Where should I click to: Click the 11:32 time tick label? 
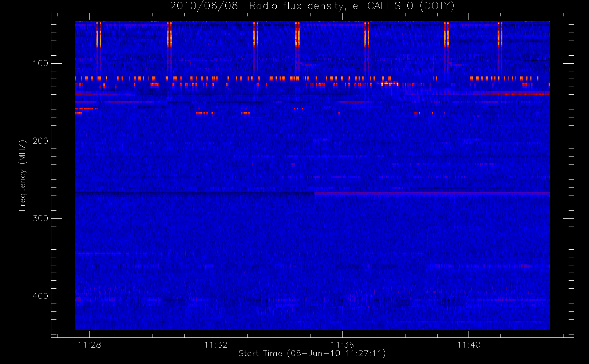pyautogui.click(x=216, y=345)
